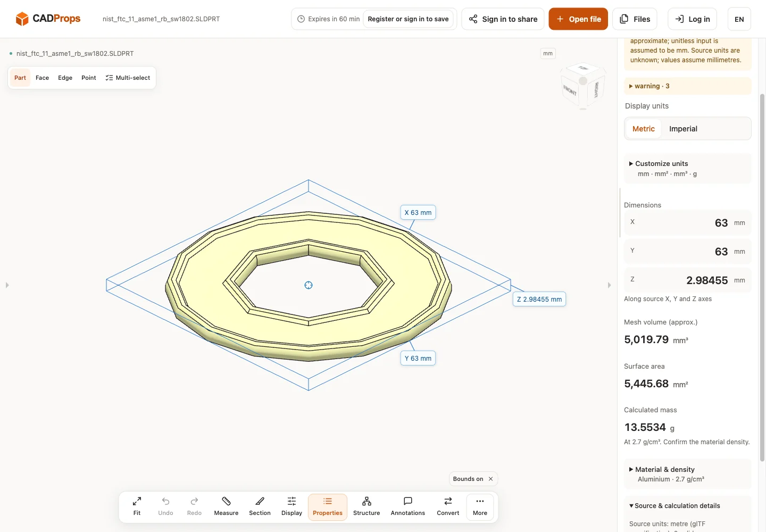Select Edge selection mode

tap(65, 78)
